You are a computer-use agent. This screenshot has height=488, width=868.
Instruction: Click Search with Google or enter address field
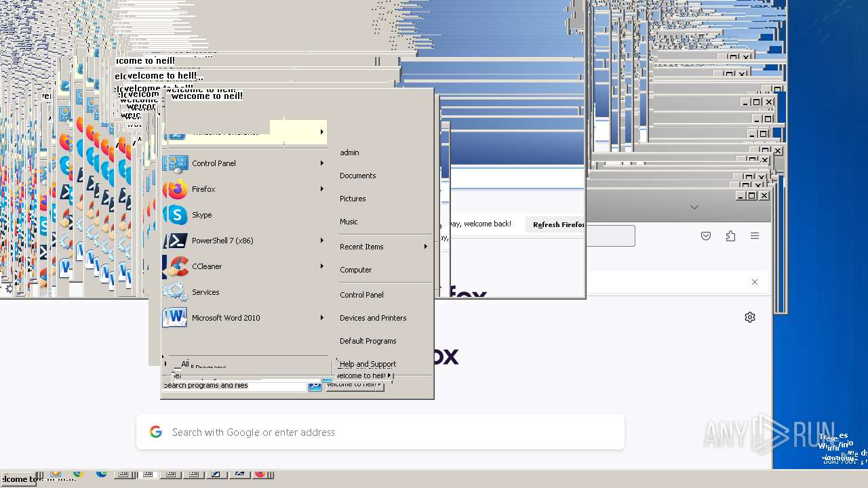pos(380,432)
